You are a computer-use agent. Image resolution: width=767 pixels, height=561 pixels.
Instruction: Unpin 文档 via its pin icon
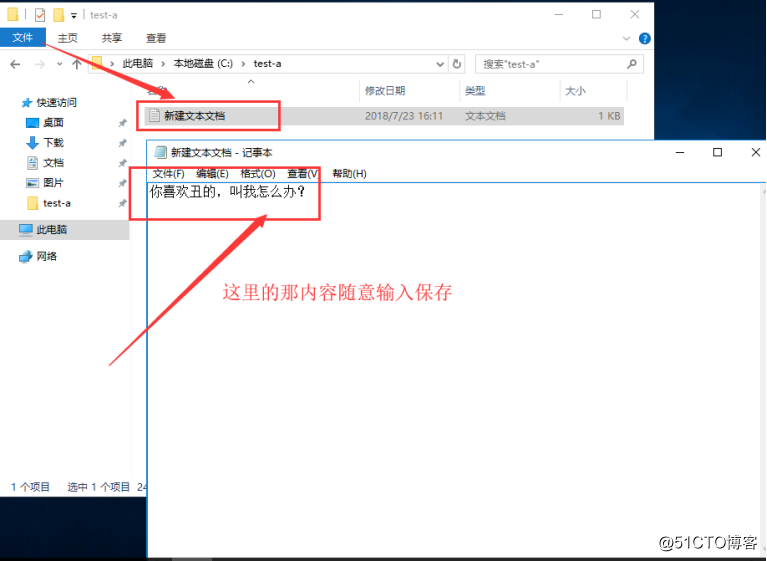point(122,163)
